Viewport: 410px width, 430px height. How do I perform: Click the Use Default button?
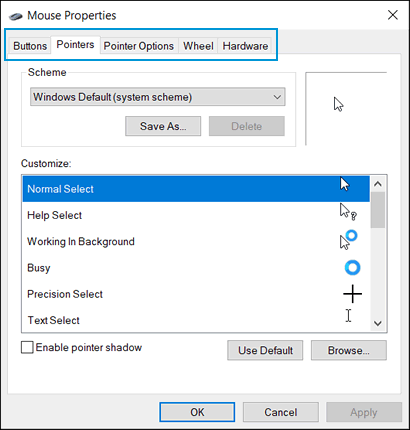pyautogui.click(x=265, y=350)
